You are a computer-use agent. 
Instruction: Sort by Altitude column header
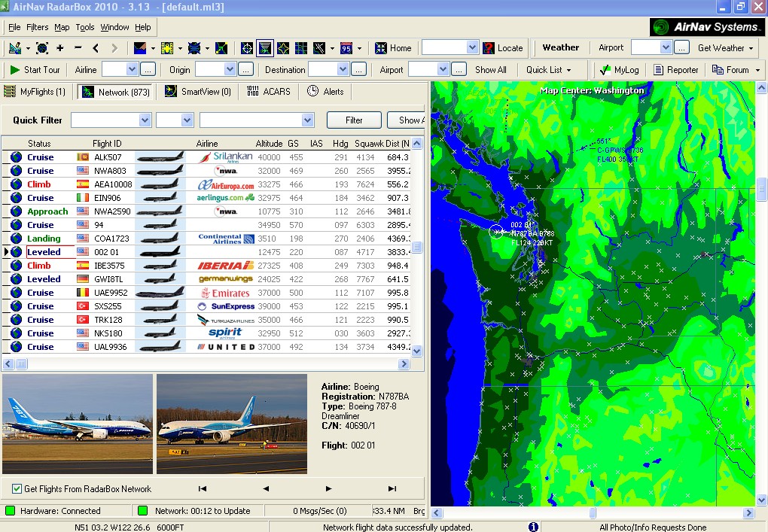coord(269,144)
